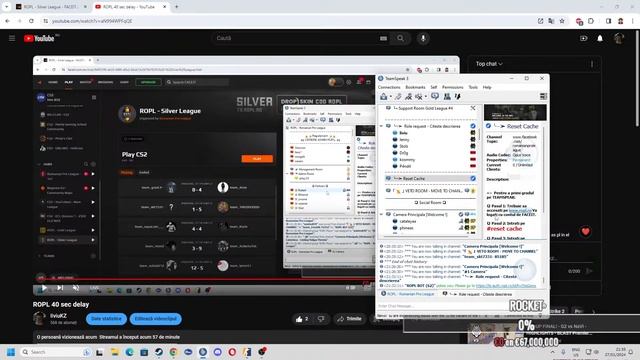Open the TeamSpeak contacts toolbar icon
The image size is (640, 360).
point(447,96)
